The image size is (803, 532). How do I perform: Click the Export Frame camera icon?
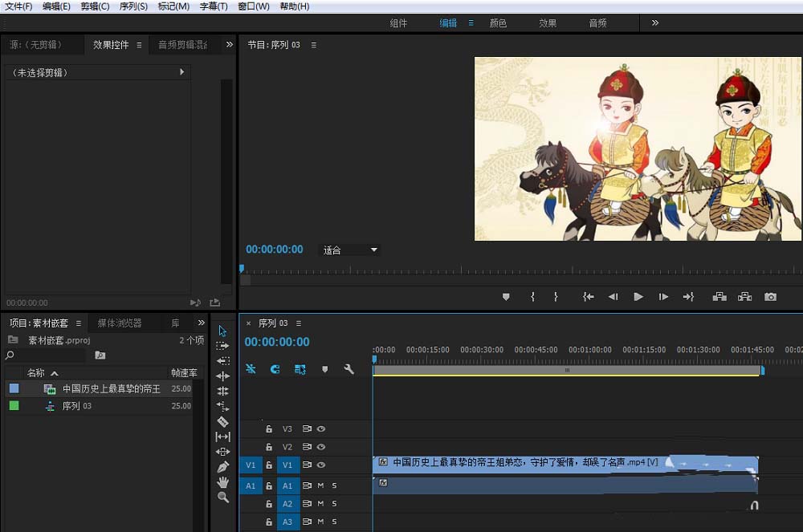(770, 297)
